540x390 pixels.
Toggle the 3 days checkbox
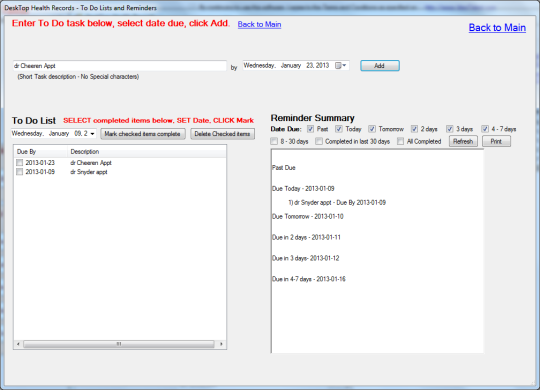(x=449, y=129)
